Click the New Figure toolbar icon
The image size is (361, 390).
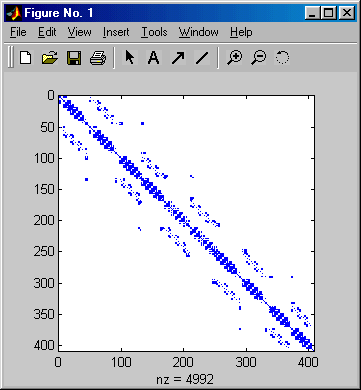click(x=26, y=58)
